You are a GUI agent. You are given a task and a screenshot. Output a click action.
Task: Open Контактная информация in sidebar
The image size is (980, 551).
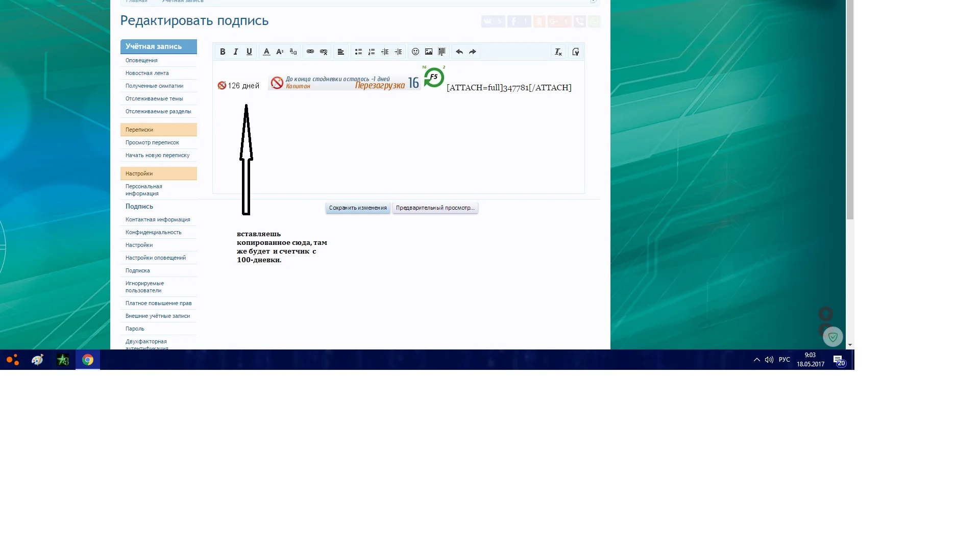[x=158, y=219]
